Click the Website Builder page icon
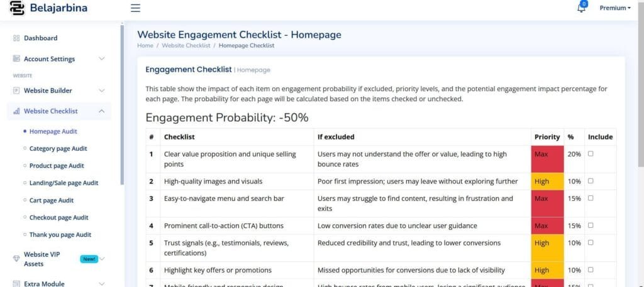This screenshot has width=644, height=287. coord(16,90)
